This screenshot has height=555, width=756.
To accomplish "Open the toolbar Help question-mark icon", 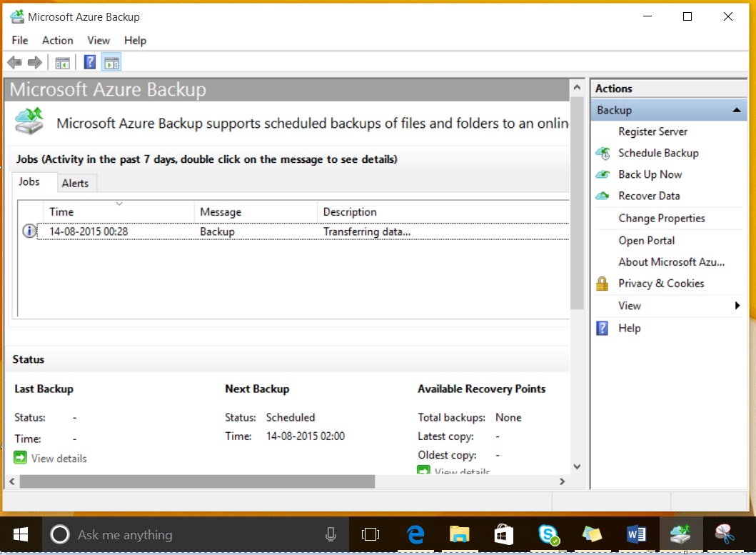I will (90, 62).
